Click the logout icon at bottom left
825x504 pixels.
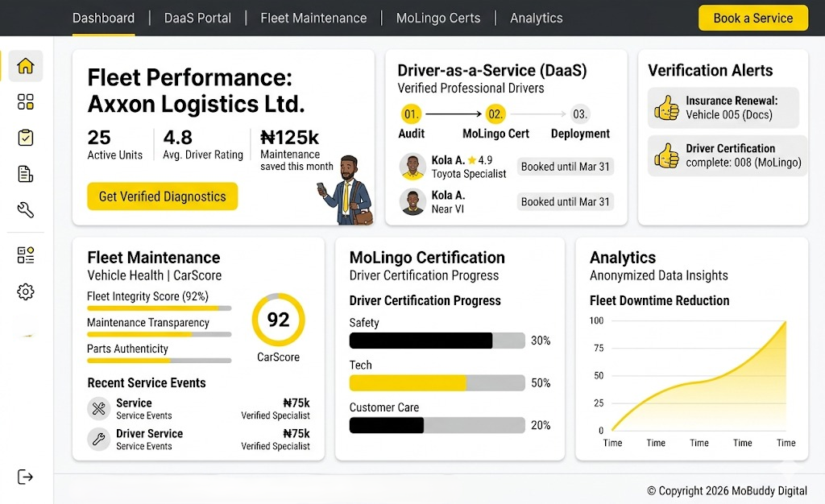pyautogui.click(x=26, y=477)
